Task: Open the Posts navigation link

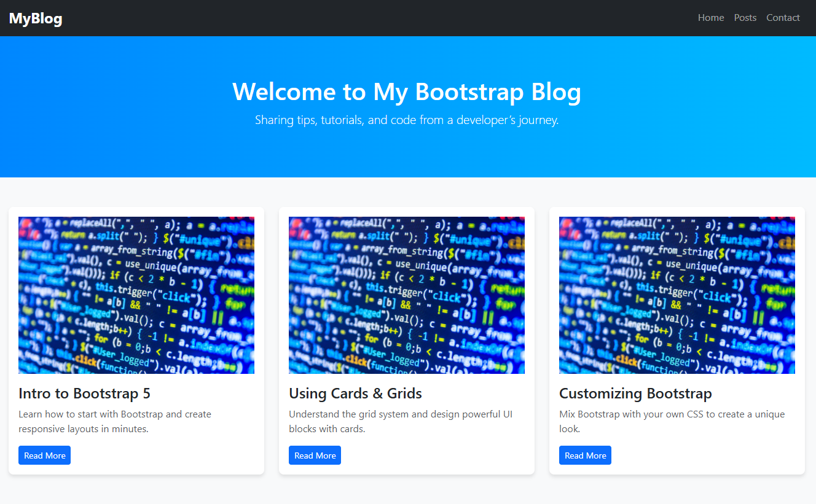Action: [x=745, y=18]
